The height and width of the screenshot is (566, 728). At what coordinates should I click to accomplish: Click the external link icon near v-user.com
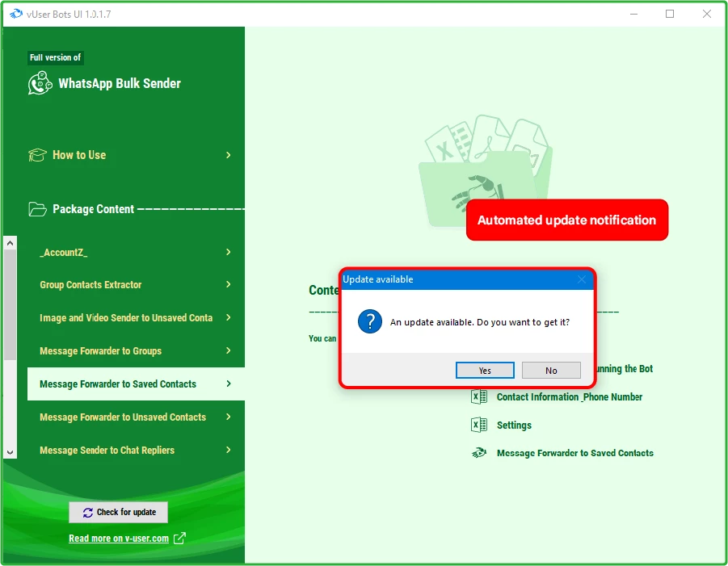179,539
